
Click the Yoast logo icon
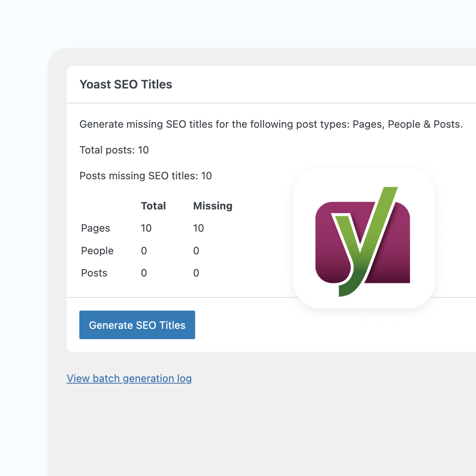[x=364, y=238]
